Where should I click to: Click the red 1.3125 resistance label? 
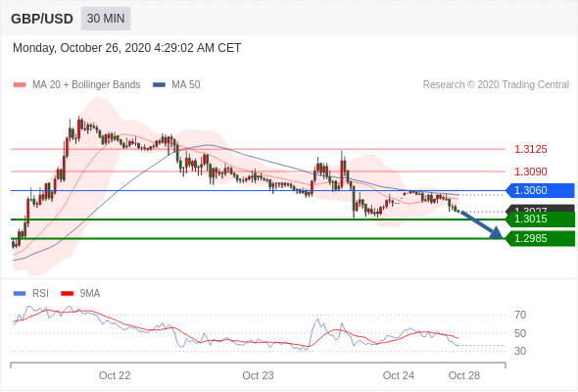click(x=530, y=149)
